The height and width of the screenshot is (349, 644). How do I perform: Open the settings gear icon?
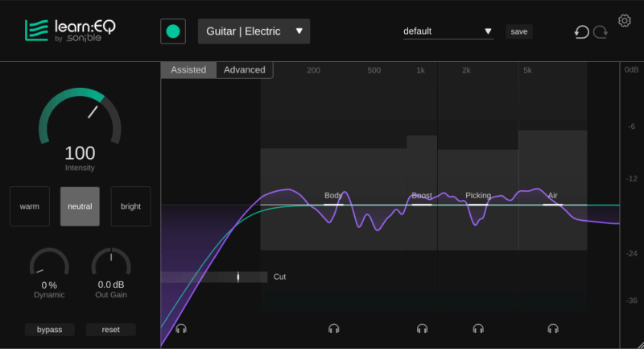624,20
